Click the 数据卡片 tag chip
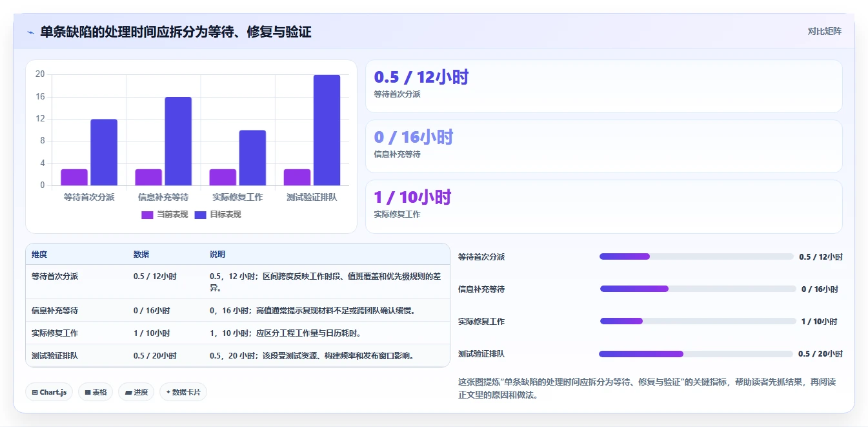 point(183,392)
